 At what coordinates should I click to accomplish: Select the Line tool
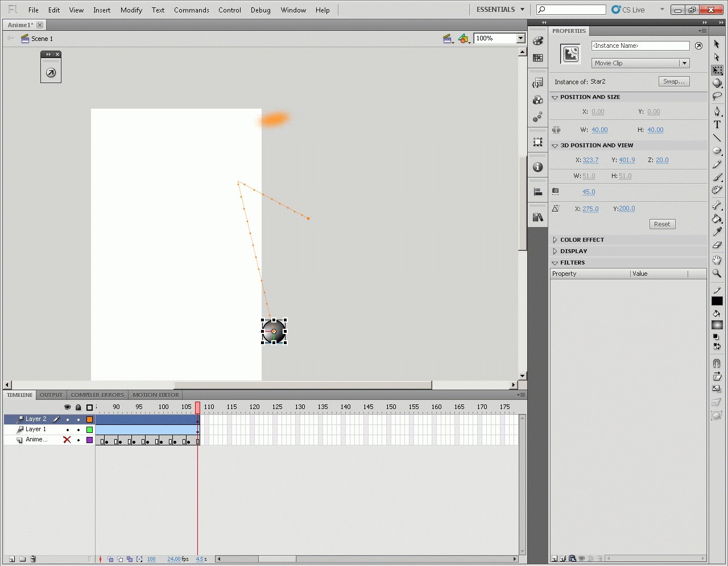point(717,138)
